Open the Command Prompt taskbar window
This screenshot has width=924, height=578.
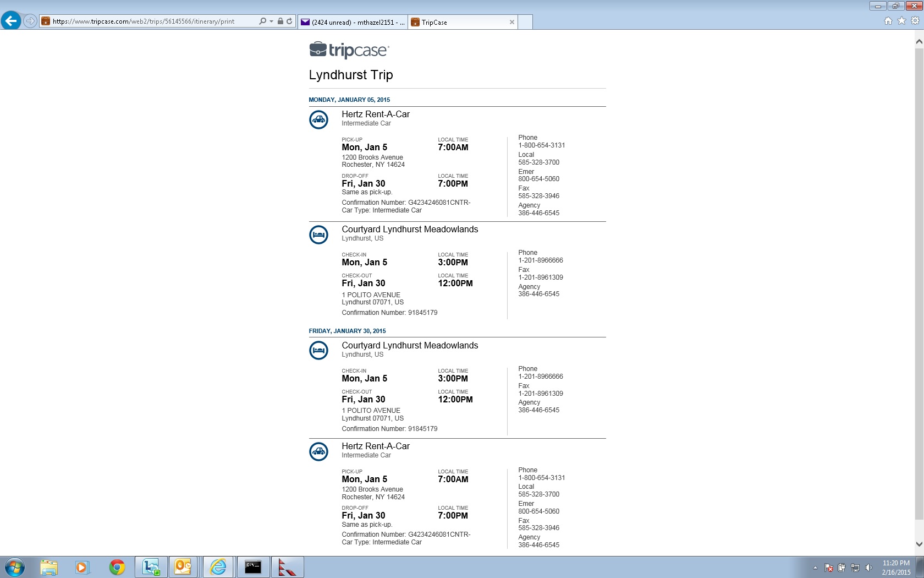click(x=253, y=567)
